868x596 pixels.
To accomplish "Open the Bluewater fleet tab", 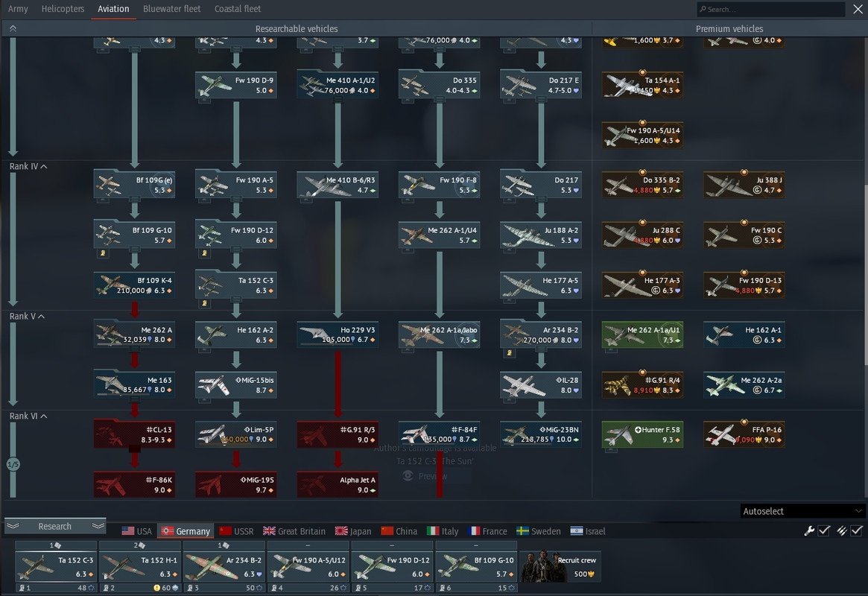I will 171,9.
